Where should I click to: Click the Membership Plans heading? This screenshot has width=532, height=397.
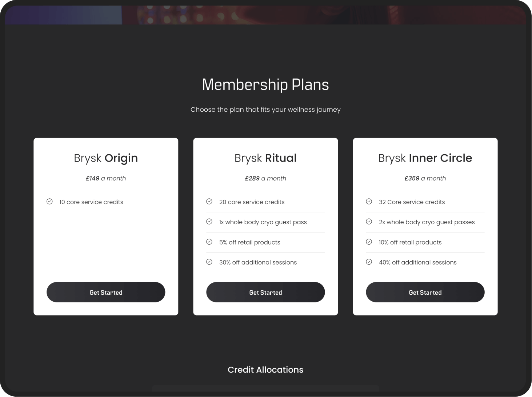coord(265,85)
